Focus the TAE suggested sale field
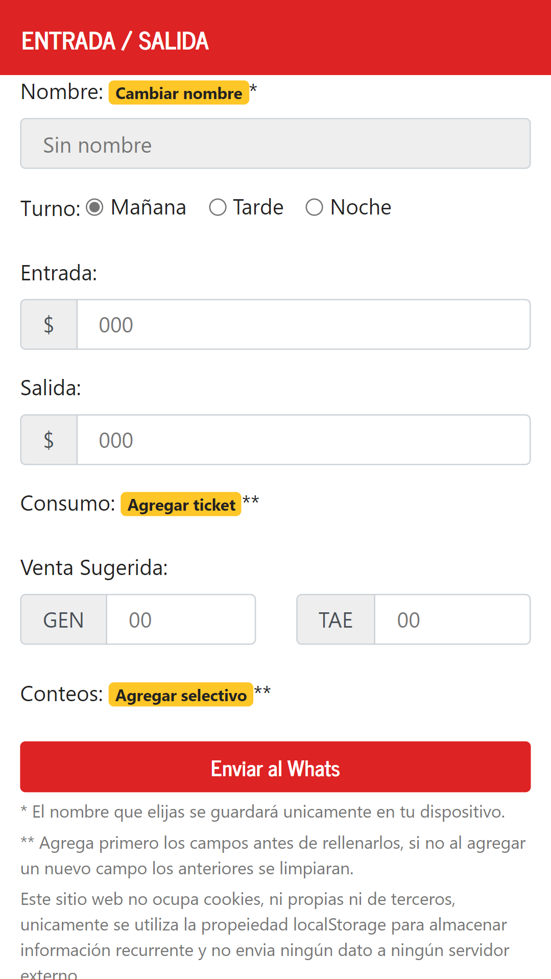This screenshot has width=551, height=980. click(x=452, y=620)
